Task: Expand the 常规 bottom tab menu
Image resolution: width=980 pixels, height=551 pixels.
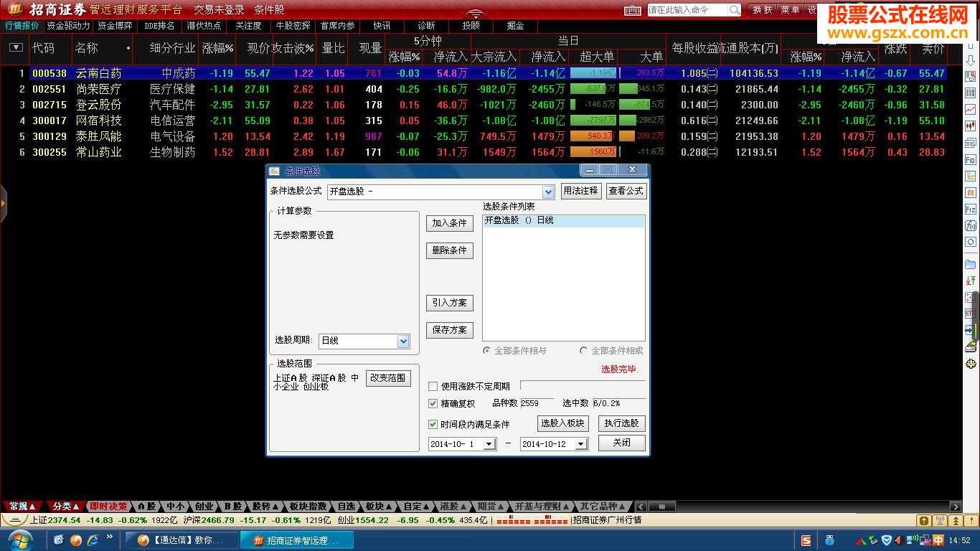Action: tap(22, 507)
